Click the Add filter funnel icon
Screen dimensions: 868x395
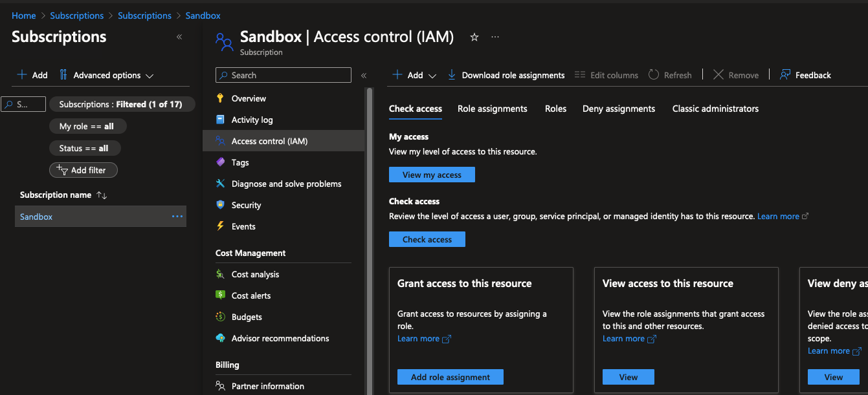[x=62, y=170]
